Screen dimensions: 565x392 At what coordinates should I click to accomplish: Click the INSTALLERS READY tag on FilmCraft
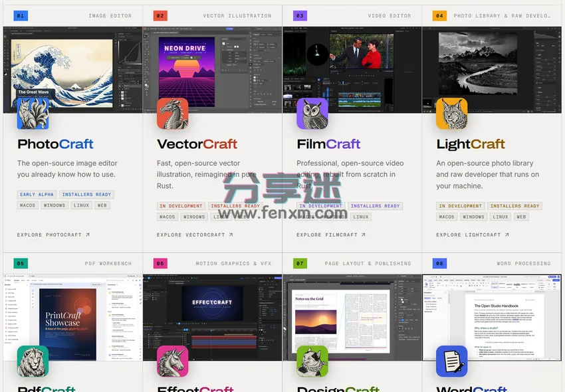[375, 206]
